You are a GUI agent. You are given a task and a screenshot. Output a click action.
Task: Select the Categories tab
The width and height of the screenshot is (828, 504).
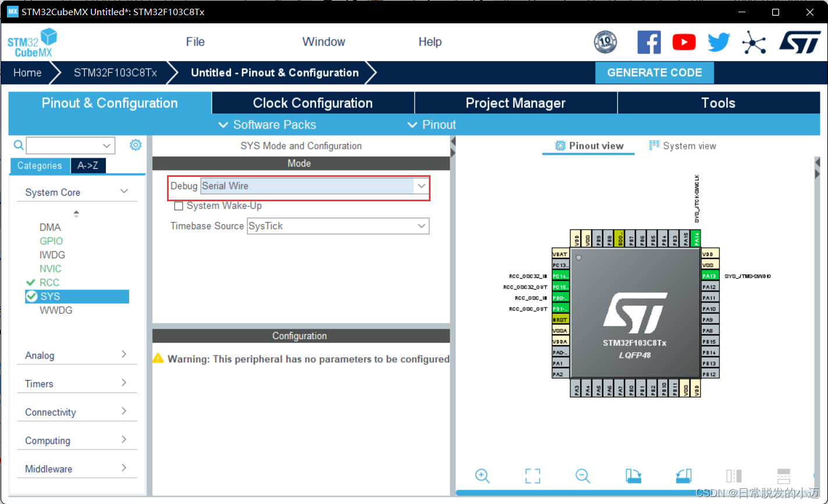click(40, 166)
